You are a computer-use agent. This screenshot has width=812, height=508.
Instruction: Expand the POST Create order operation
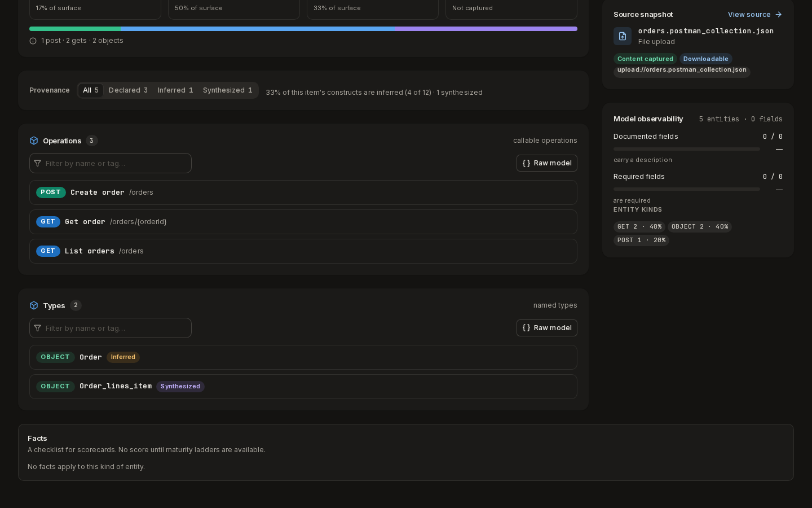(x=303, y=192)
